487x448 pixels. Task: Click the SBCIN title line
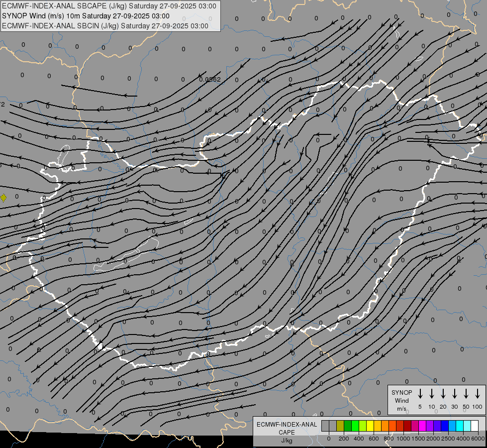(x=105, y=26)
